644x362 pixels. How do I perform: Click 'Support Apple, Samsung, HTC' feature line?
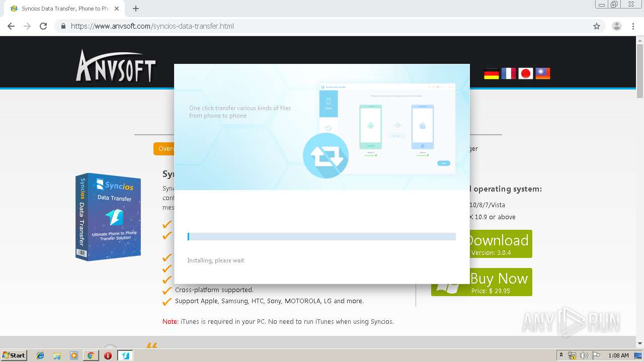(x=269, y=301)
